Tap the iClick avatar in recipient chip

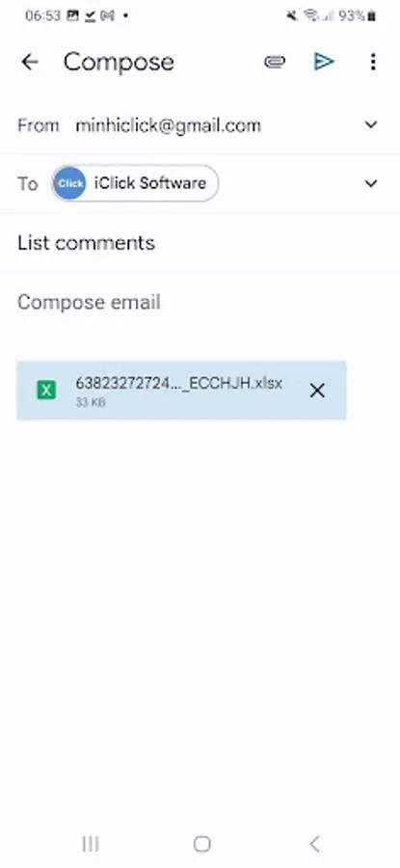69,183
